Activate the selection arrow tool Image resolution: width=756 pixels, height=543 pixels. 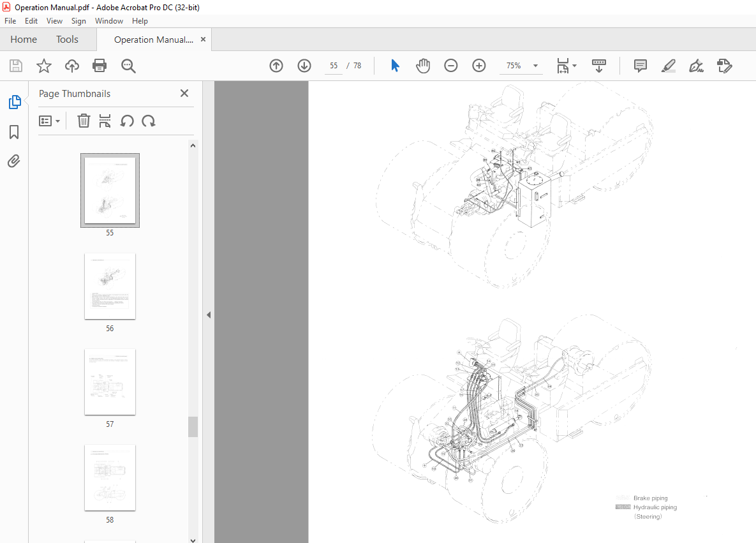[395, 66]
